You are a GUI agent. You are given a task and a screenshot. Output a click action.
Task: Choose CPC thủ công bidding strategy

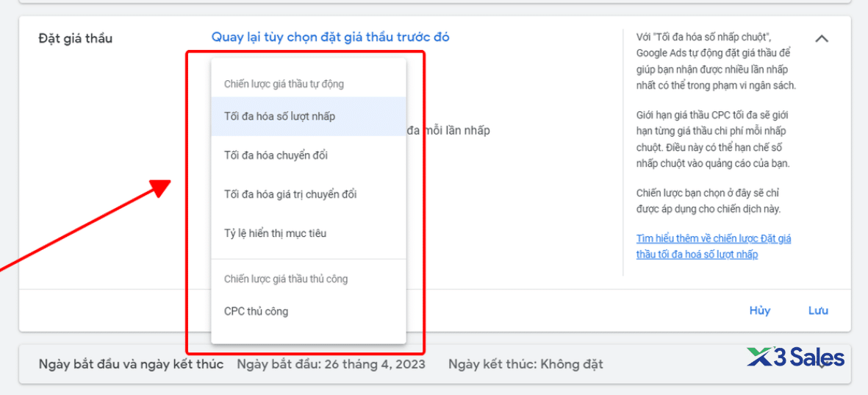coord(309,311)
